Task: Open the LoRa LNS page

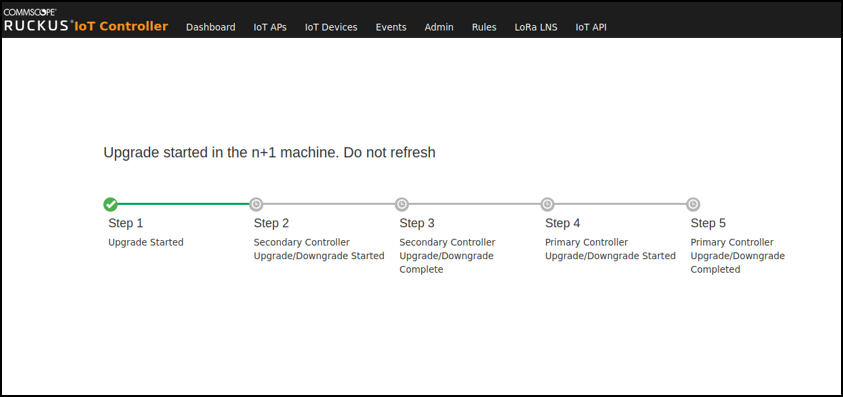Action: [536, 27]
